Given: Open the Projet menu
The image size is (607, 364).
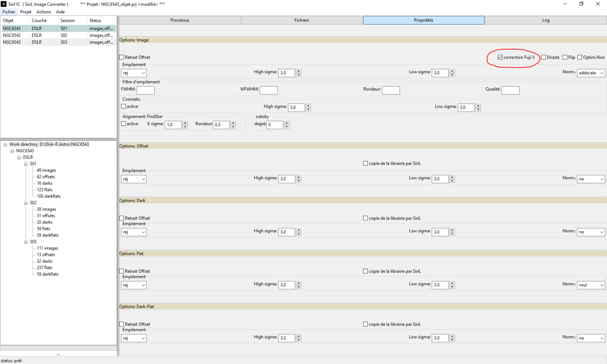Looking at the screenshot, I should 26,12.
